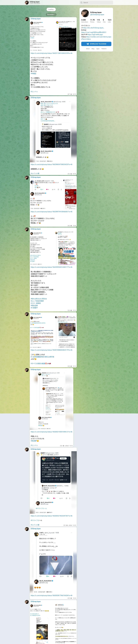
Task: Open x.com link ending 1863003274653397387
Action: pos(52,516)
